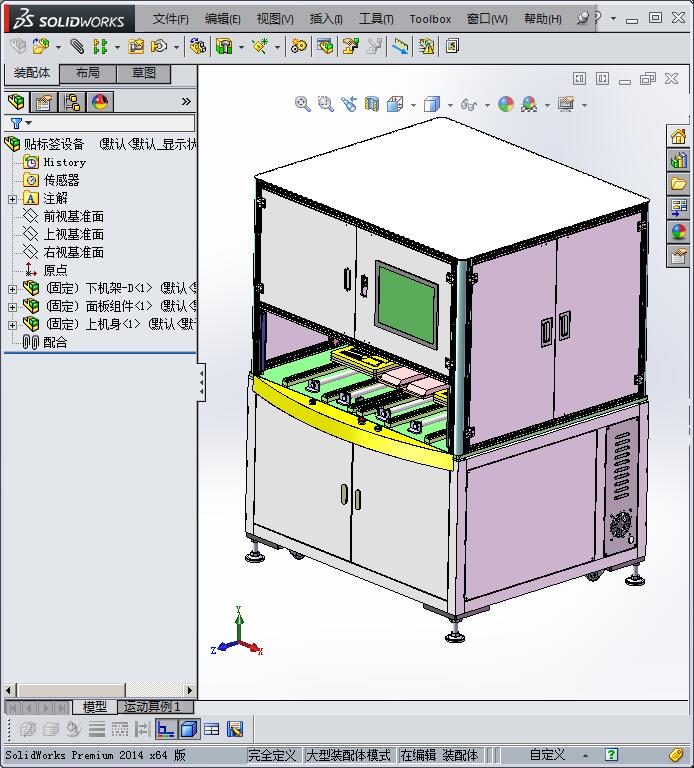Click the Reference Geometry icon
This screenshot has height=768, width=694.
[x=260, y=47]
